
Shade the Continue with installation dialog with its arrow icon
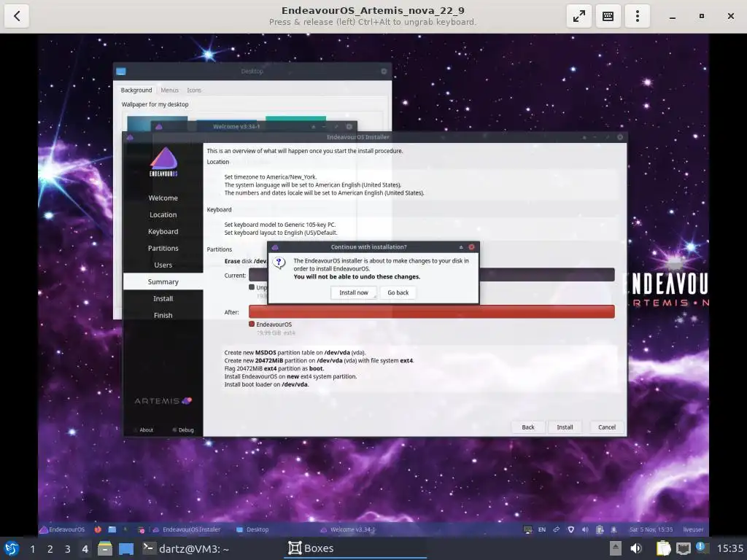click(x=461, y=246)
